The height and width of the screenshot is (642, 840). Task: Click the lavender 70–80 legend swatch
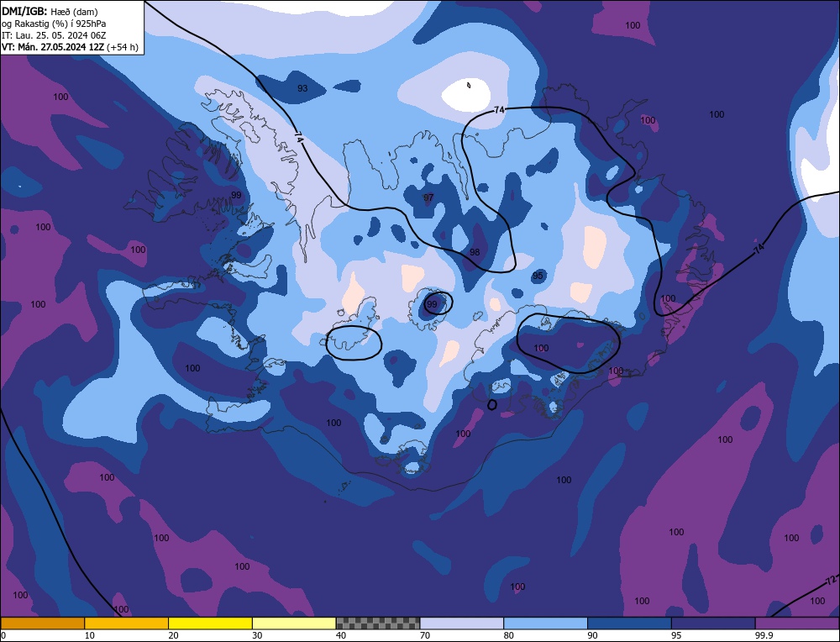(462, 623)
